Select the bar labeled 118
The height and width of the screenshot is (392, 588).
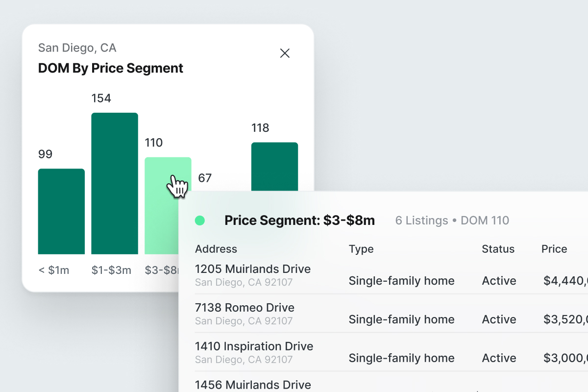click(274, 166)
